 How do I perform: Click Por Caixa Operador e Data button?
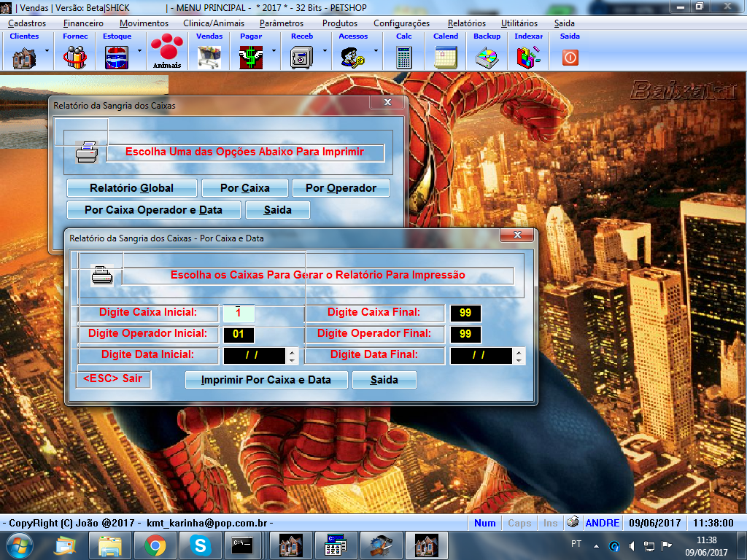click(x=153, y=210)
